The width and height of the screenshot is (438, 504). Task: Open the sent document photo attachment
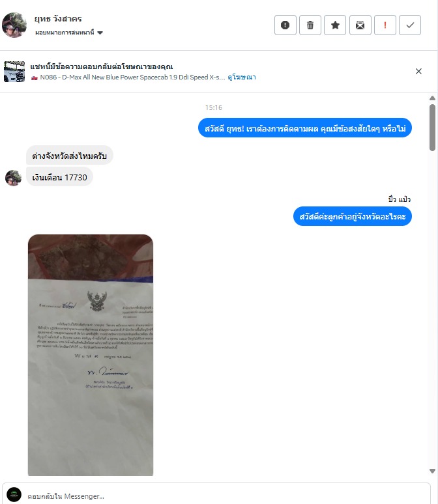(91, 355)
